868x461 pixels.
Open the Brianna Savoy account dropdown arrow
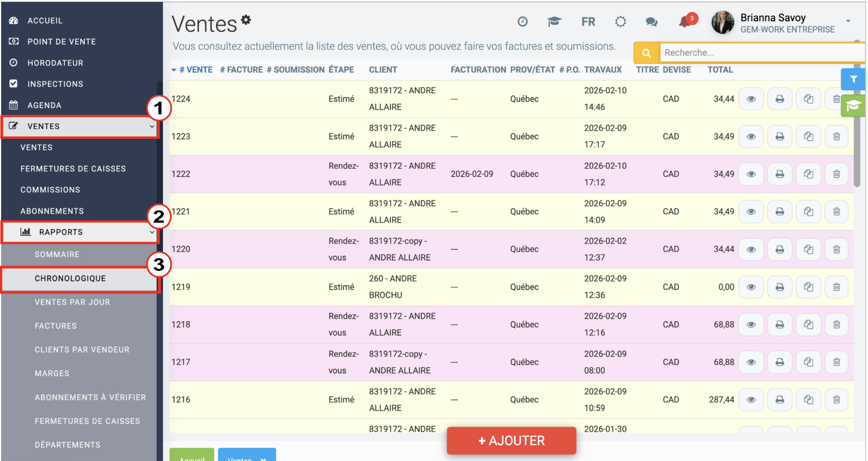[848, 21]
